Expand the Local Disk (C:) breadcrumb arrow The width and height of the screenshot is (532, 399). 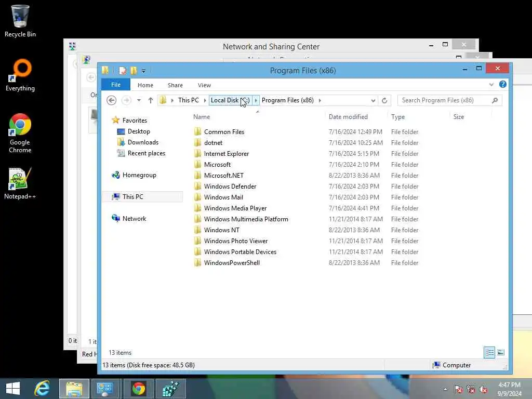pyautogui.click(x=256, y=100)
